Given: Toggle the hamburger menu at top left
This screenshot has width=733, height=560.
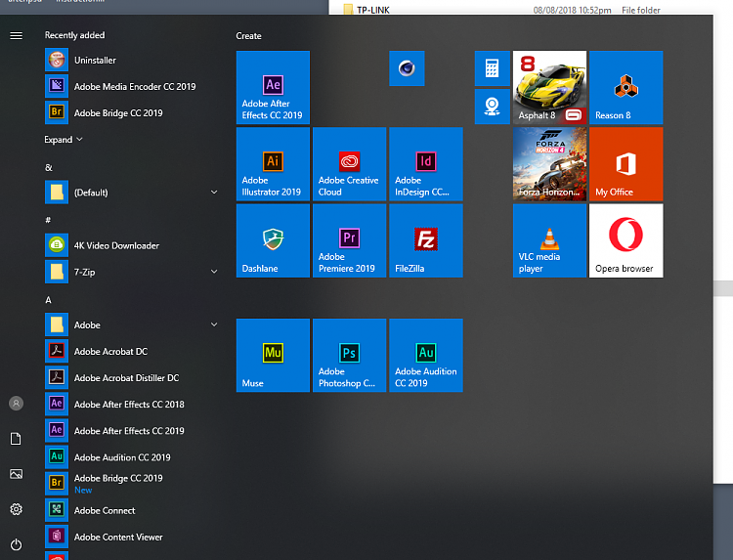Looking at the screenshot, I should [16, 35].
